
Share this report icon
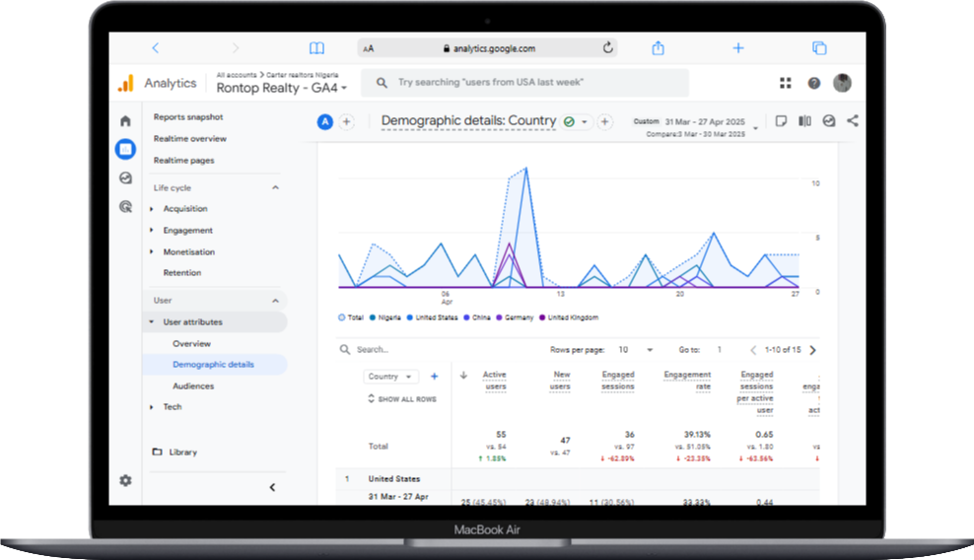[x=852, y=120]
